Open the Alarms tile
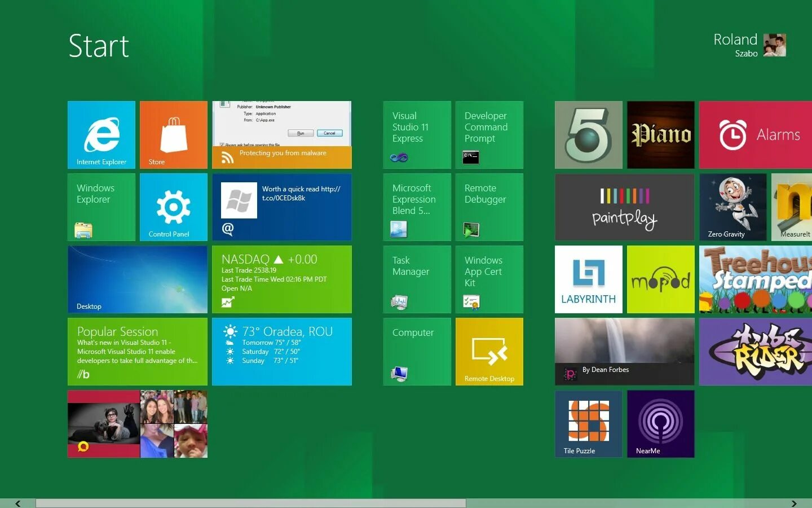812x508 pixels. click(x=756, y=135)
